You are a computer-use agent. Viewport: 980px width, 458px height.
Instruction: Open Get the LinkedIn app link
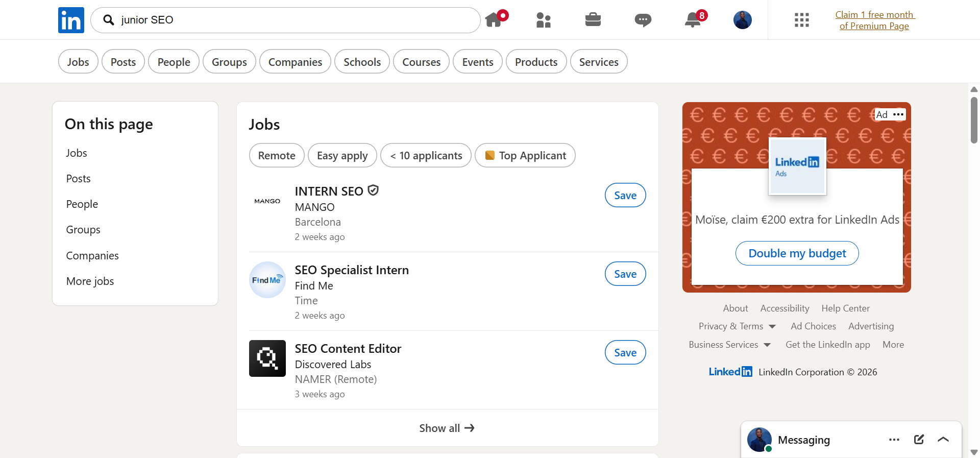(828, 345)
